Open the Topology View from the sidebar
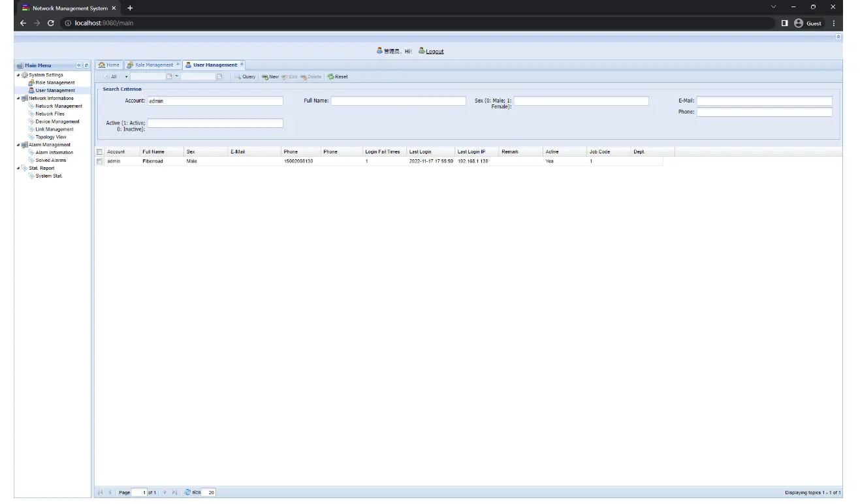 click(50, 136)
